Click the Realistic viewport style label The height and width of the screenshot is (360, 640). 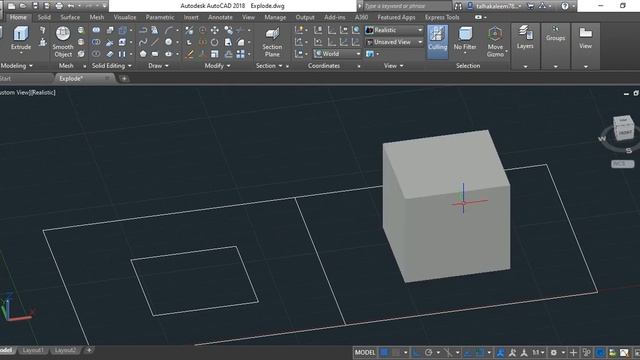(x=43, y=93)
